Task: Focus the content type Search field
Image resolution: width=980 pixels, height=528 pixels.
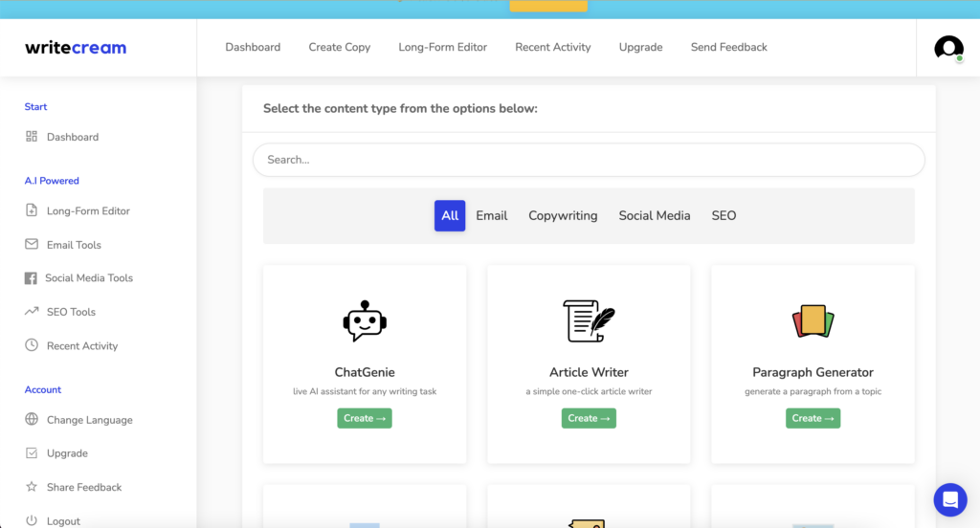Action: pyautogui.click(x=589, y=160)
